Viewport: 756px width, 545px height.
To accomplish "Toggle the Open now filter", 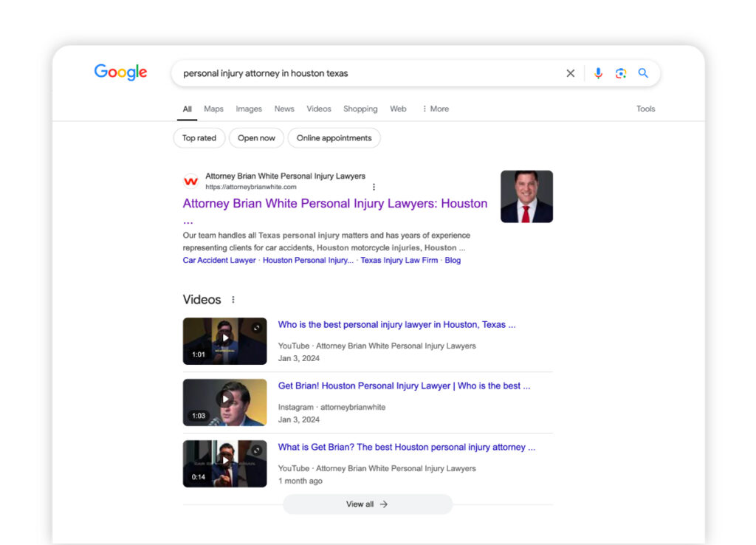I will click(x=256, y=137).
